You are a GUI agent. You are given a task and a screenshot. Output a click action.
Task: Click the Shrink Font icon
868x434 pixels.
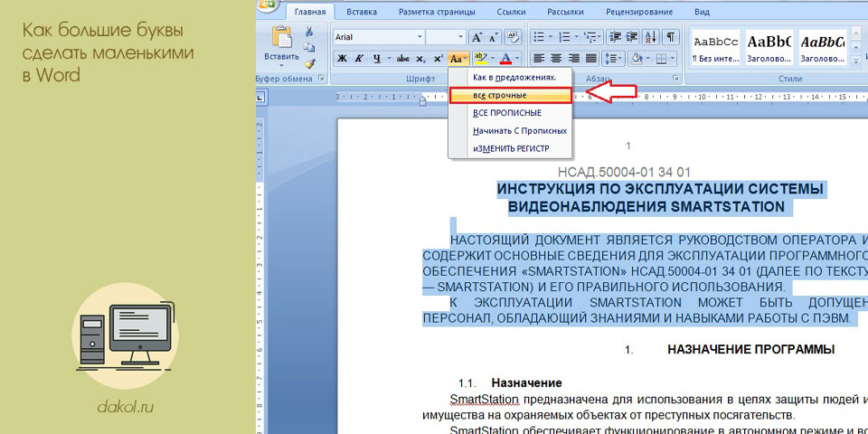[x=495, y=37]
